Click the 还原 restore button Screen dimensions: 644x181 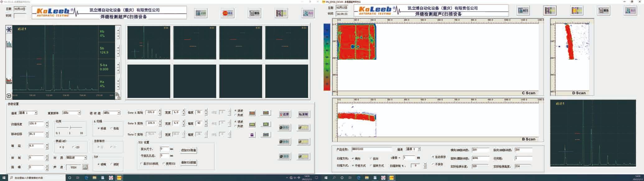285,114
